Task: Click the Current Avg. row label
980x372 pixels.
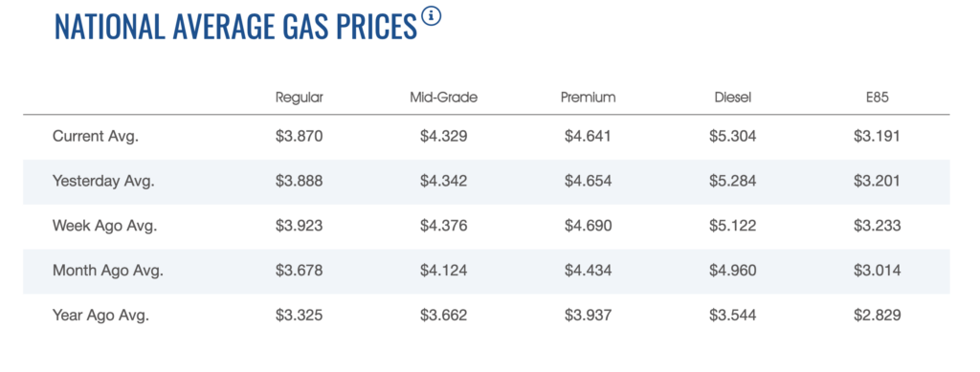Action: pos(95,137)
